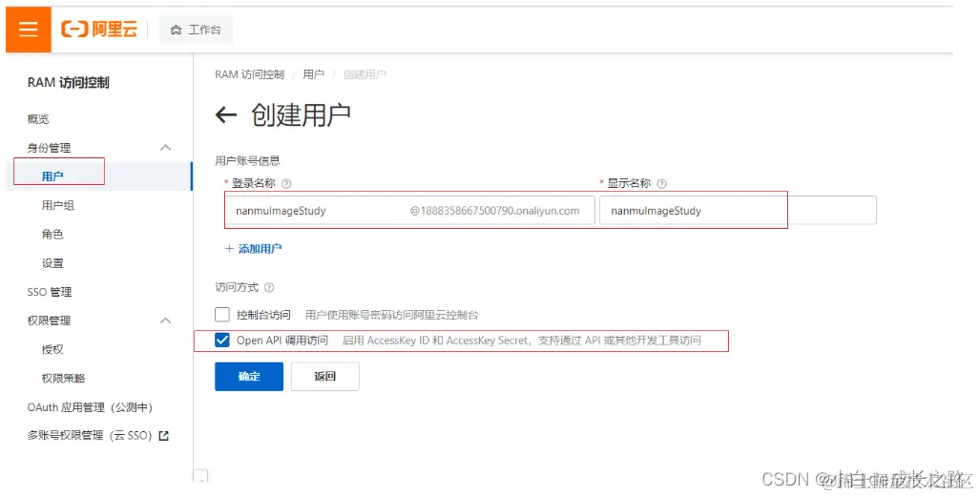Open 设置 in the sidebar
This screenshot has height=497, width=980.
click(52, 263)
